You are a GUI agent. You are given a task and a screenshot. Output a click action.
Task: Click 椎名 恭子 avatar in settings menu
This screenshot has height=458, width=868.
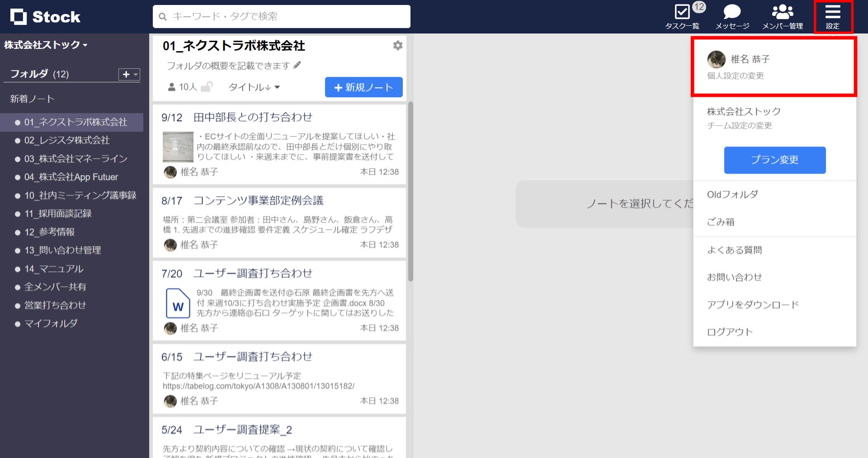click(x=716, y=59)
